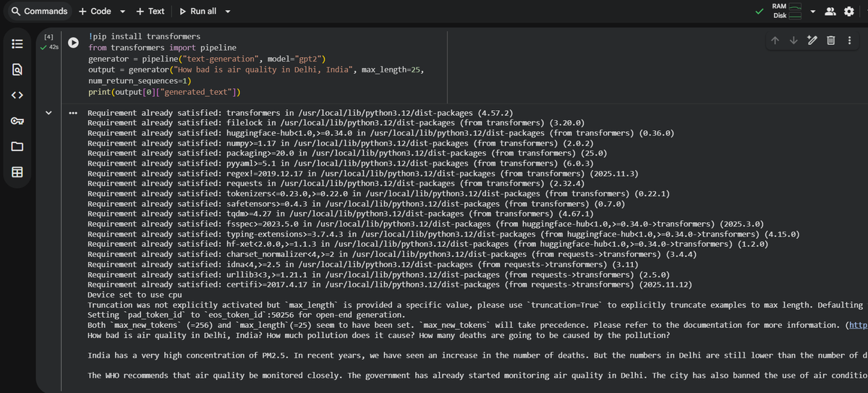Click the 'from transformers import pipeline' code line
This screenshot has height=393, width=868.
pos(162,47)
